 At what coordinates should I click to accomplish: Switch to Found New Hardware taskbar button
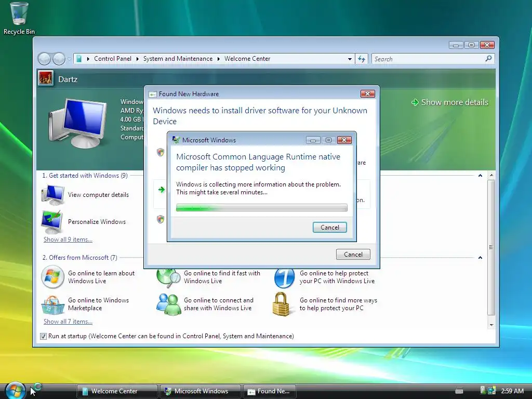(270, 391)
